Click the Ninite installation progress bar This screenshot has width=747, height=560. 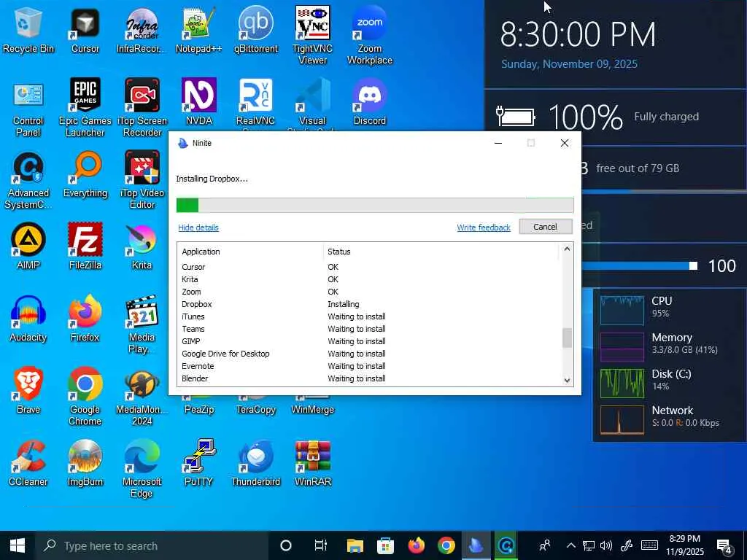point(375,205)
